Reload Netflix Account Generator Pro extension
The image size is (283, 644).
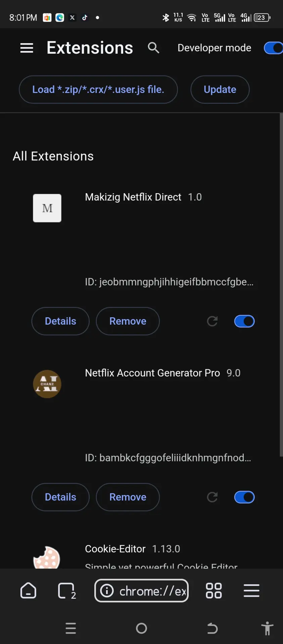click(212, 497)
